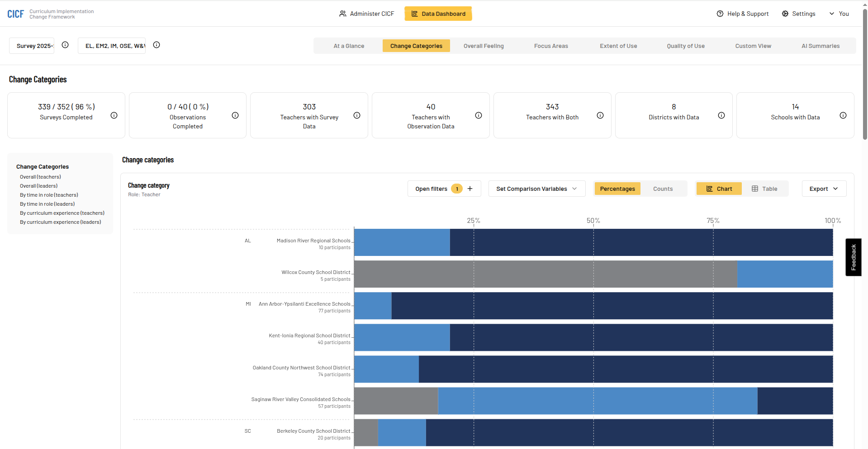Click the info icon on Districts with Data card
Image resolution: width=868 pixels, height=449 pixels.
tap(721, 115)
